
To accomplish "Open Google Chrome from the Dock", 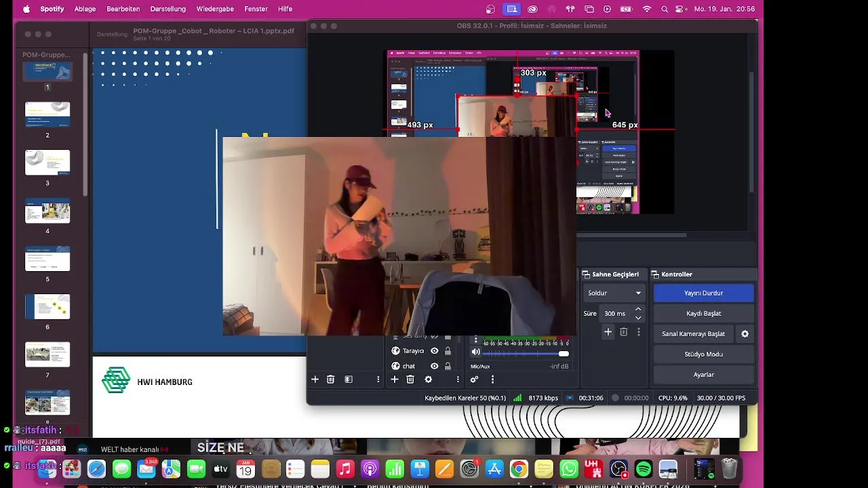I will point(519,468).
